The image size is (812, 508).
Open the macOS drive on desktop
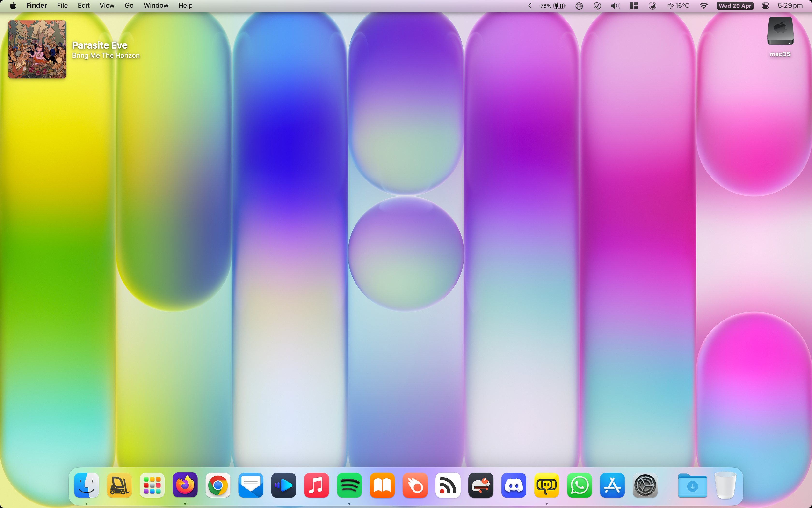[x=780, y=37]
